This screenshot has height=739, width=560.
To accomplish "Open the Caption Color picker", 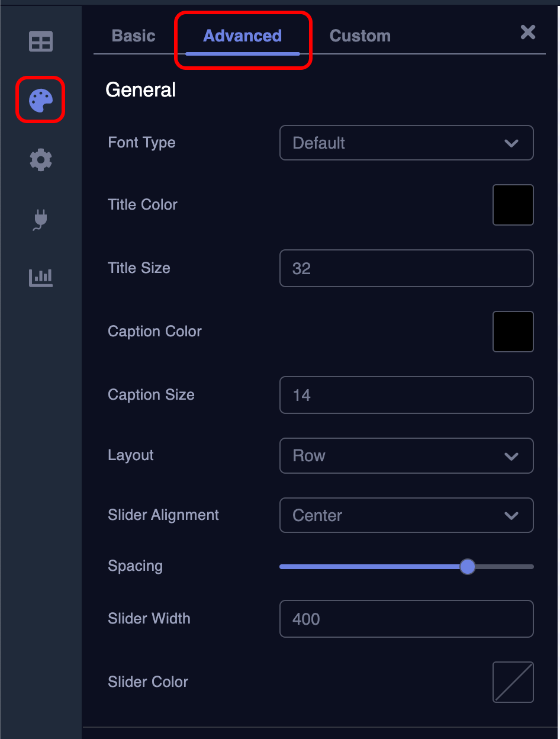I will coord(513,332).
